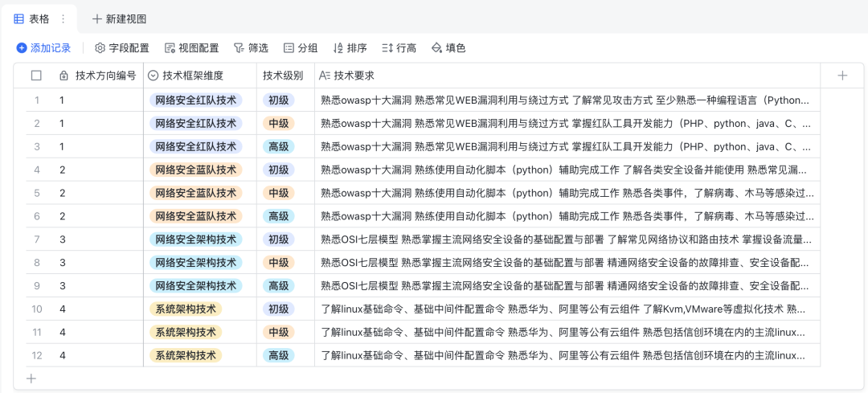The height and width of the screenshot is (393, 868).
Task: Click row number 12
Action: (36, 355)
